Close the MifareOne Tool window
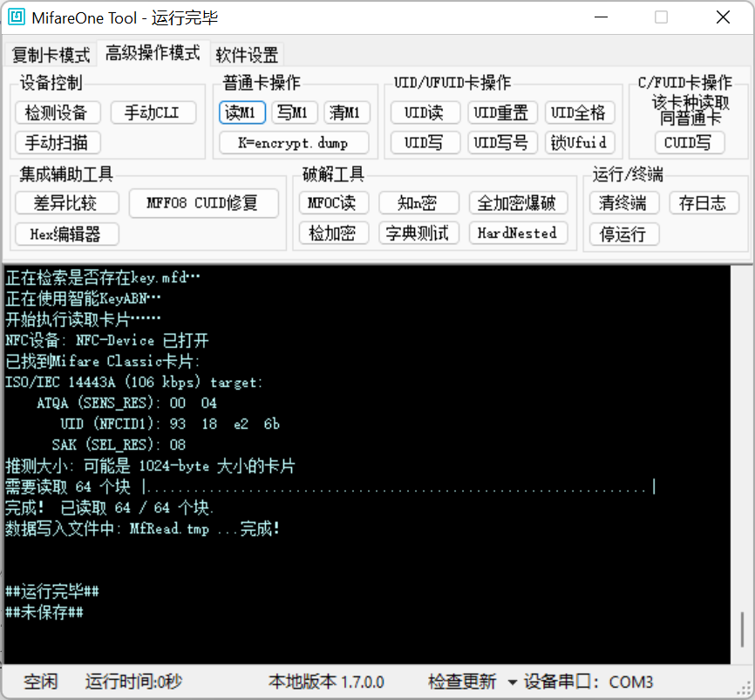Screen dimensions: 755x700 pos(724,17)
